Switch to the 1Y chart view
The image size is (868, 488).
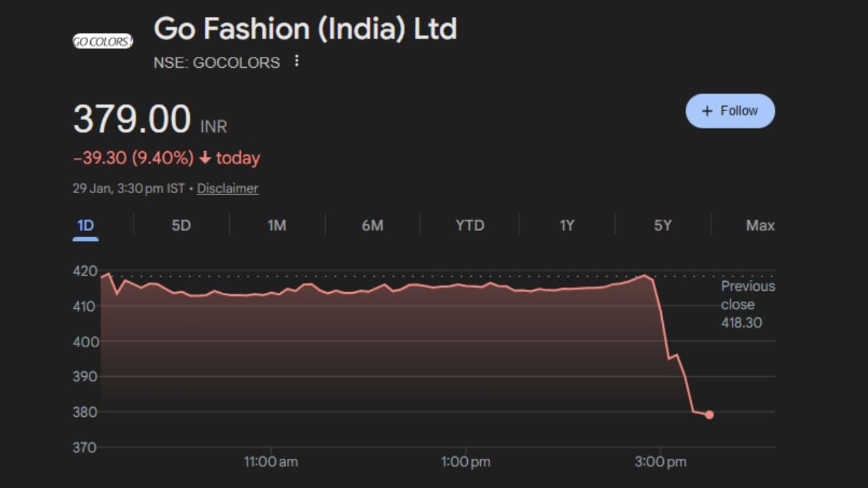566,225
